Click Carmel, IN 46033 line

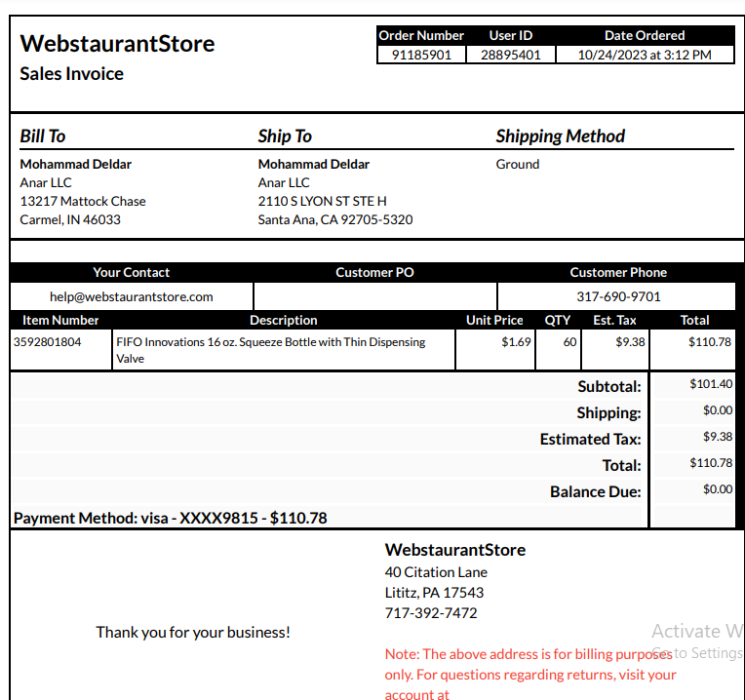point(70,220)
